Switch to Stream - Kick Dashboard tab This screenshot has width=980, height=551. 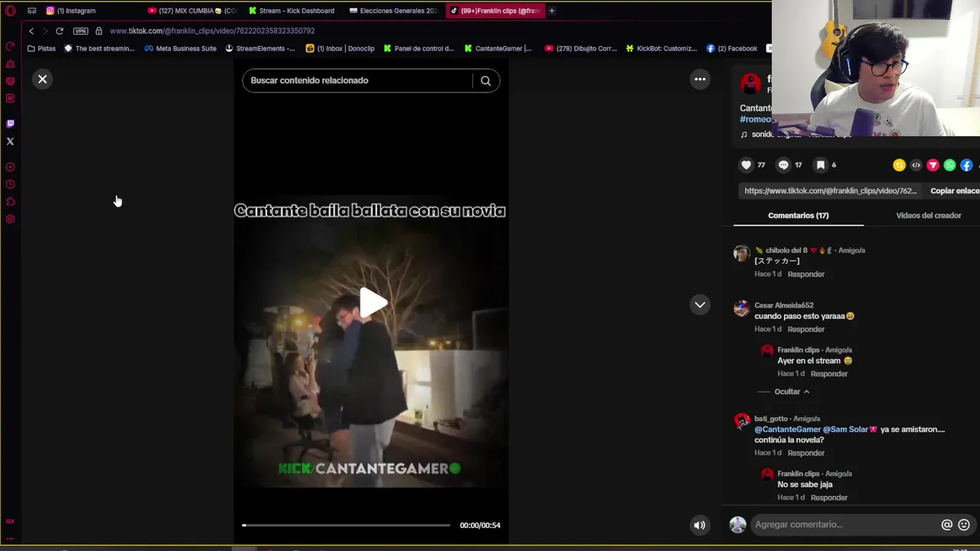(292, 11)
